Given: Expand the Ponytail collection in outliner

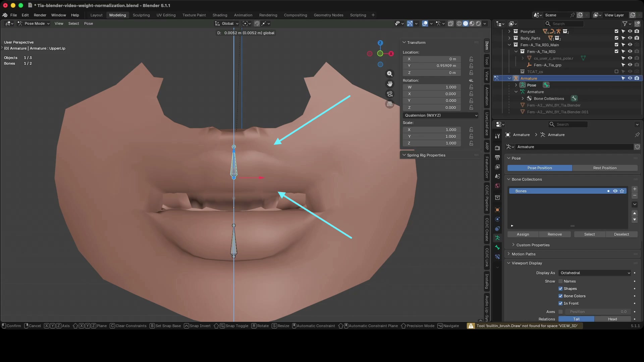Looking at the screenshot, I should [509, 32].
